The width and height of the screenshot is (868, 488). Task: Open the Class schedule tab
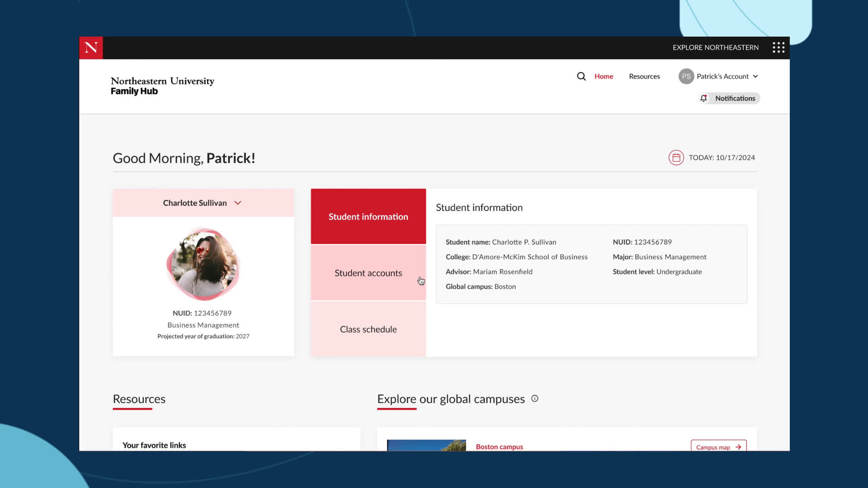[x=368, y=329]
